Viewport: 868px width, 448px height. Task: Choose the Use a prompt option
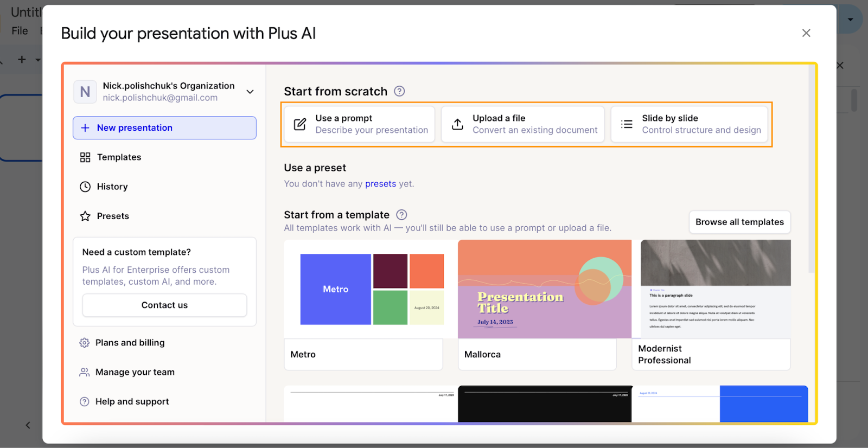point(360,124)
